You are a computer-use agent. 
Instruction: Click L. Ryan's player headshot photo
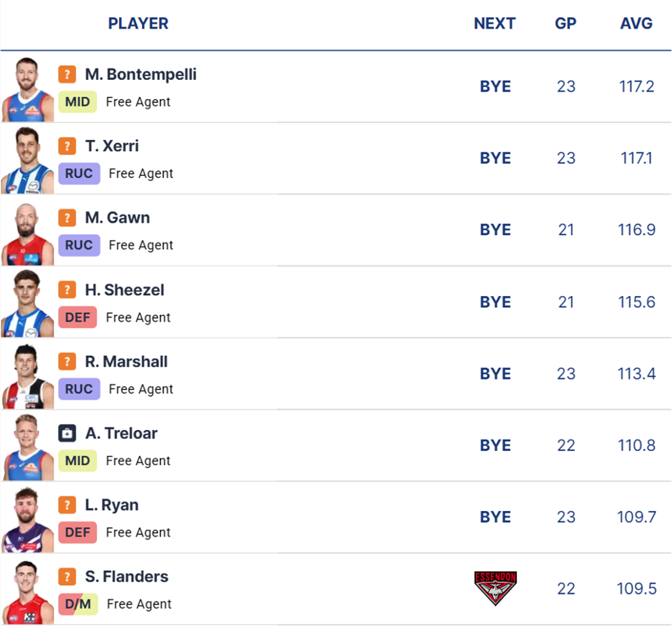28,521
